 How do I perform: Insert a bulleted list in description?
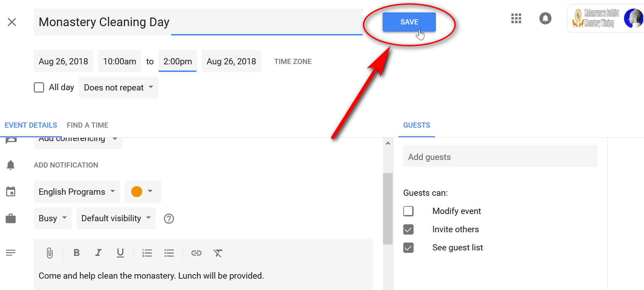point(169,253)
